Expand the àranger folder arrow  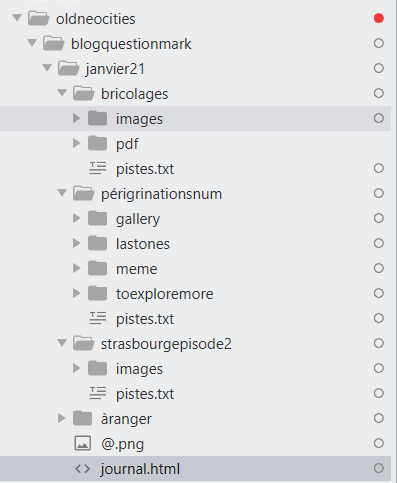(61, 418)
